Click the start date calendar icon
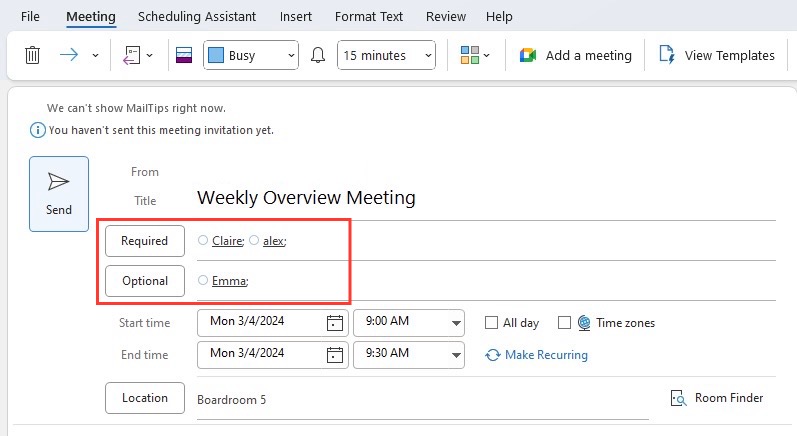Screen dimensions: 797x436 pyautogui.click(x=334, y=323)
